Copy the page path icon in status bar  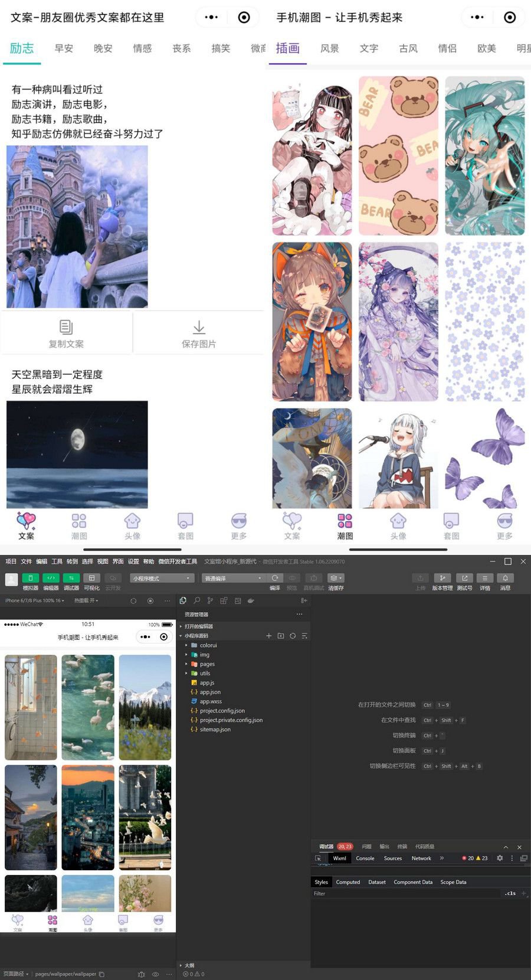click(x=101, y=974)
